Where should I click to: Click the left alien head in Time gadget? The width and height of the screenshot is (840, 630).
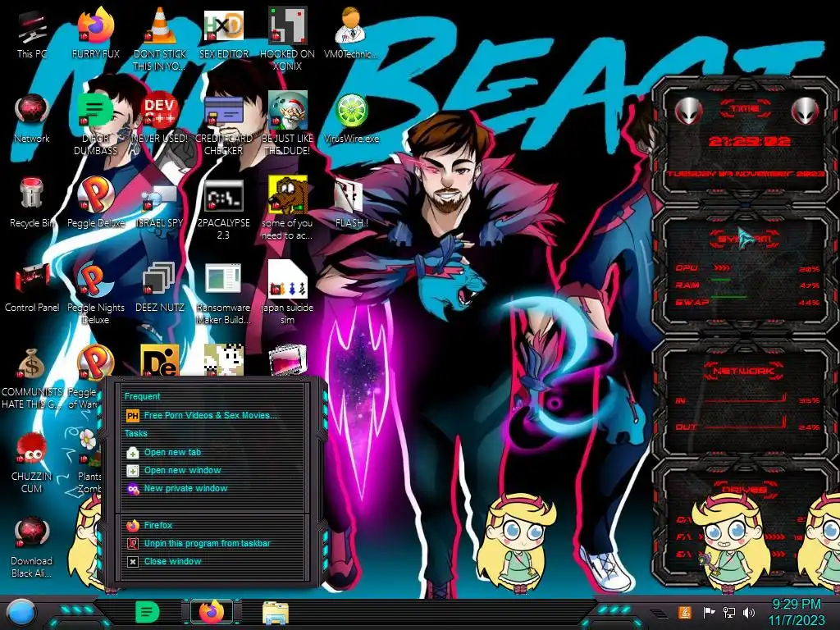point(688,111)
